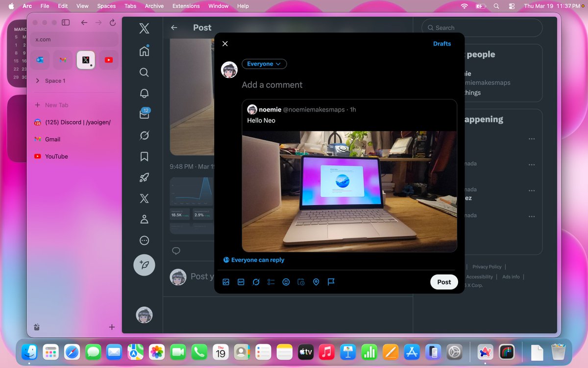The width and height of the screenshot is (588, 368).
Task: Click the flag icon in composer toolbar
Action: (x=331, y=282)
